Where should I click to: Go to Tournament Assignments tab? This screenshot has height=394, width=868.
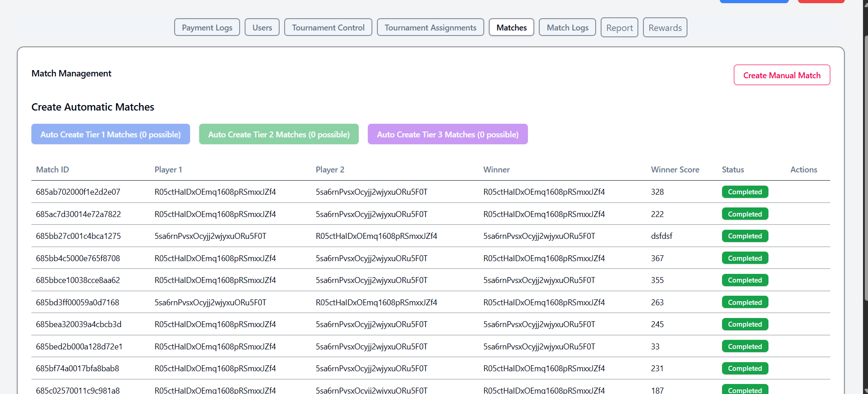[430, 27]
